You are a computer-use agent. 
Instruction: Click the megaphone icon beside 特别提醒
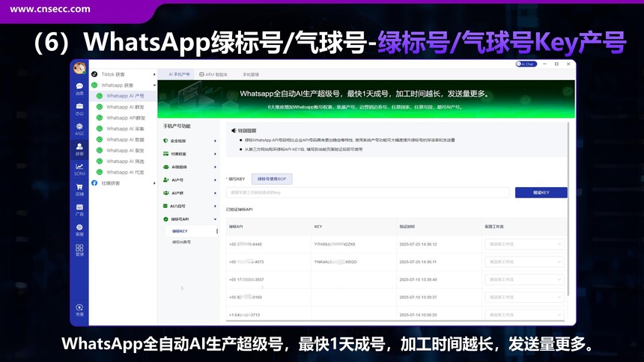click(234, 131)
